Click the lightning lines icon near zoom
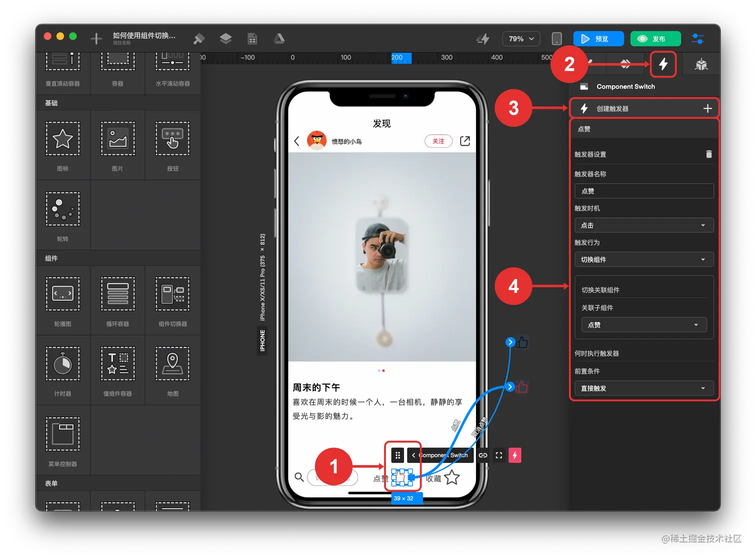Viewport: 756px width, 558px height. point(483,38)
